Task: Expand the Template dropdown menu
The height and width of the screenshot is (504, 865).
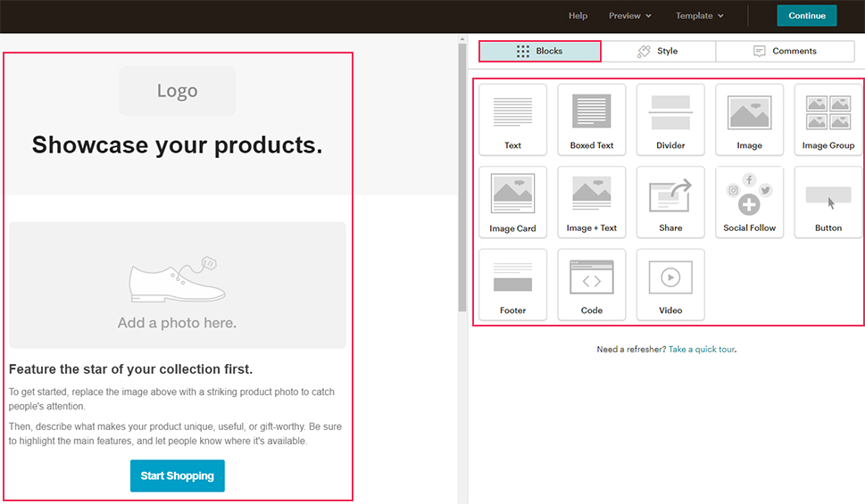Action: [x=699, y=16]
